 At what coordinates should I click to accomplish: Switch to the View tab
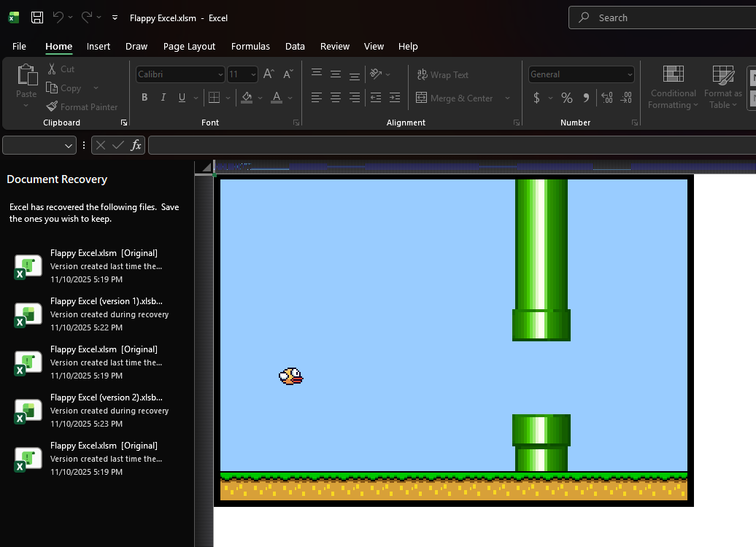click(374, 46)
